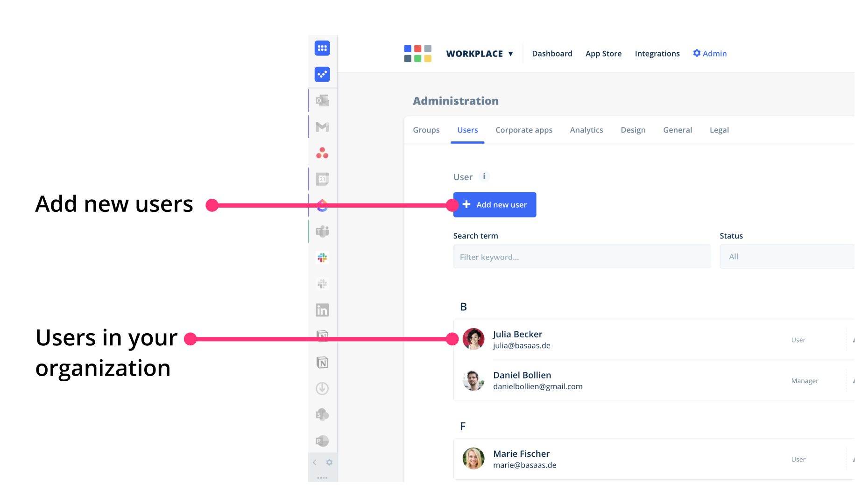Viewport: 855px width, 504px height.
Task: Focus the Filter keyword search field
Action: coord(582,257)
